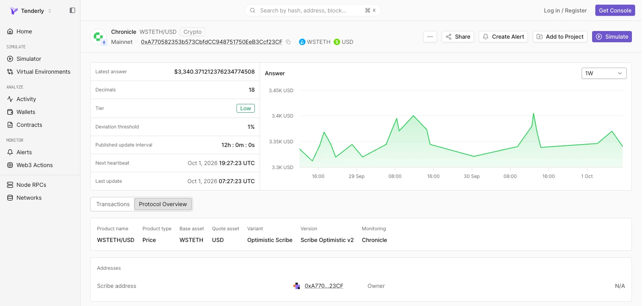
Task: Click the Node RPCs icon
Action: [x=10, y=185]
